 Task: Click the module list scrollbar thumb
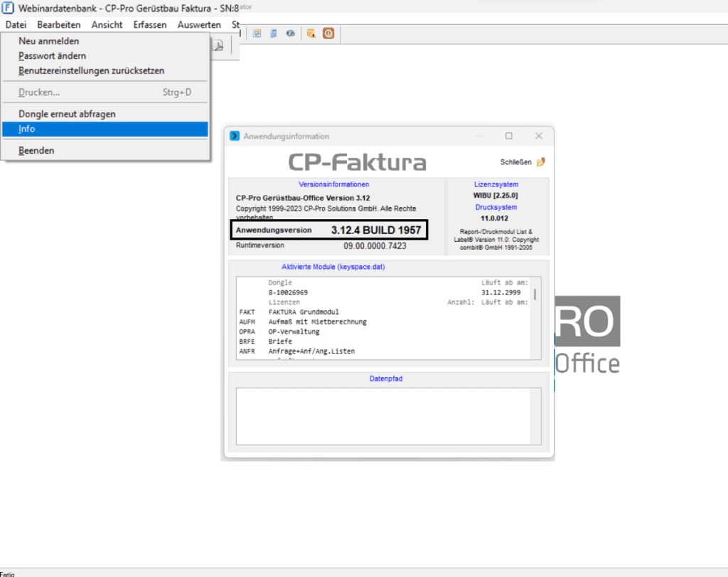[x=535, y=294]
